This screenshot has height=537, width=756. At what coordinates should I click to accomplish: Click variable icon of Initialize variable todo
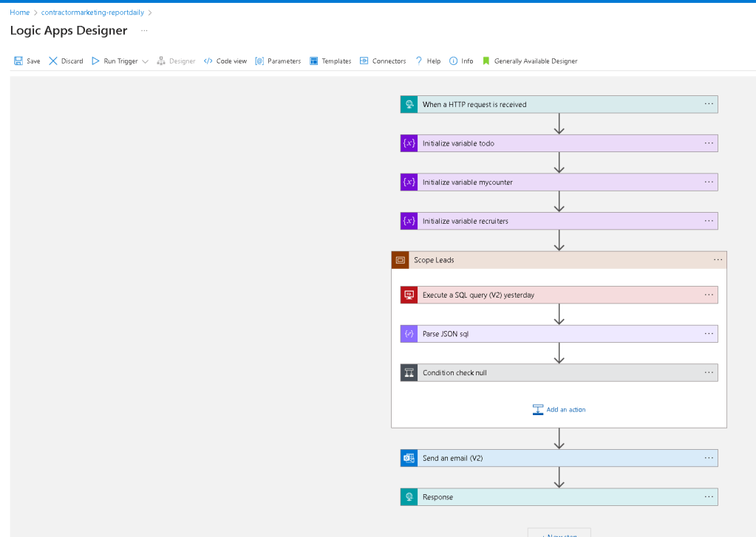tap(409, 143)
